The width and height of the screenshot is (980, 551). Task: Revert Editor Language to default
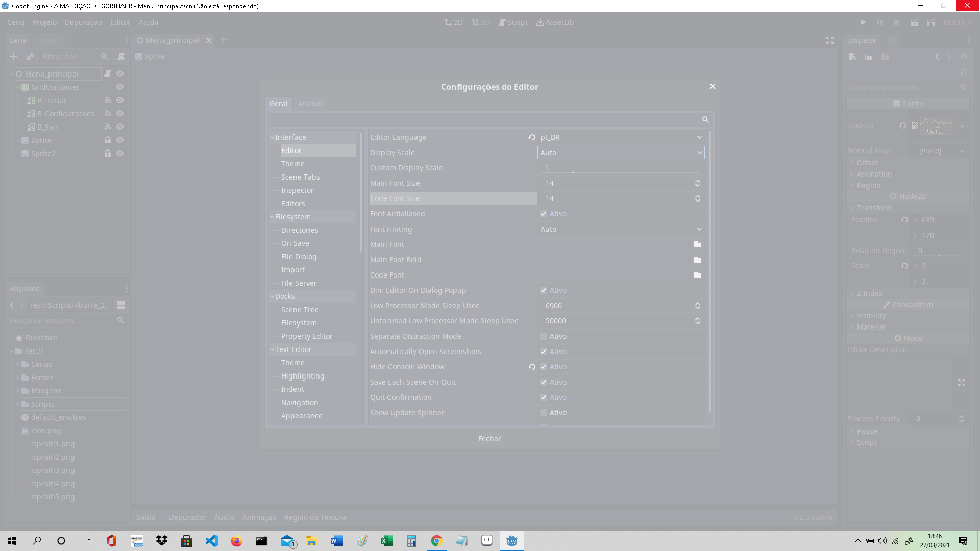point(532,137)
